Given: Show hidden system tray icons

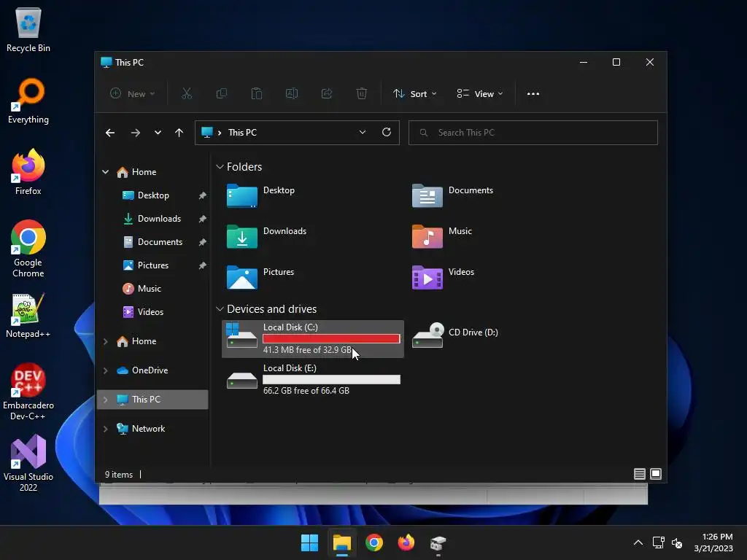Looking at the screenshot, I should 638,542.
